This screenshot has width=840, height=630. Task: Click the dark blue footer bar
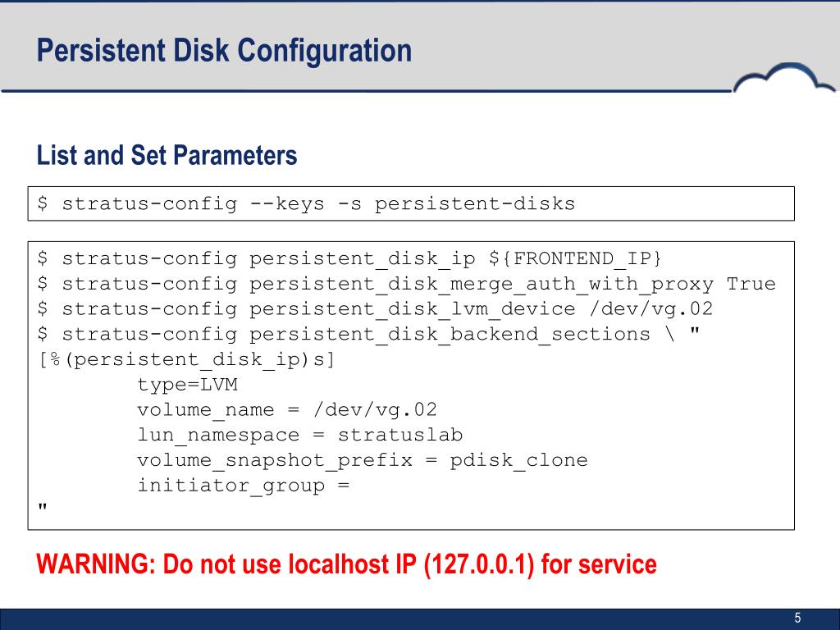(x=420, y=619)
